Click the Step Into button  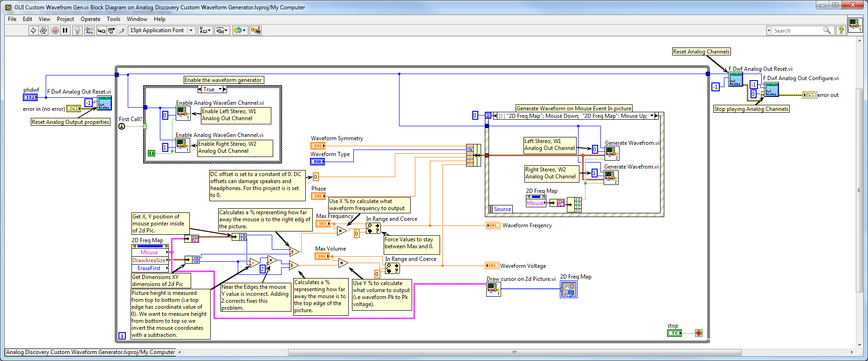tap(101, 30)
